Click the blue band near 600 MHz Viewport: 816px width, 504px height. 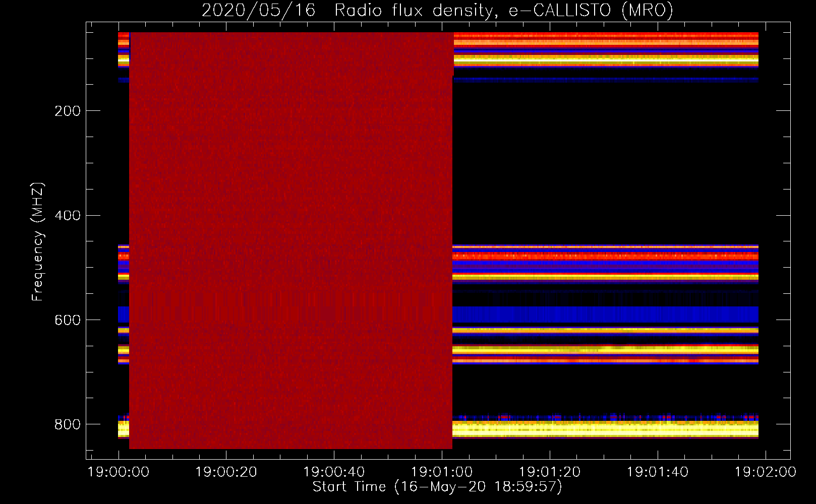tap(605, 314)
